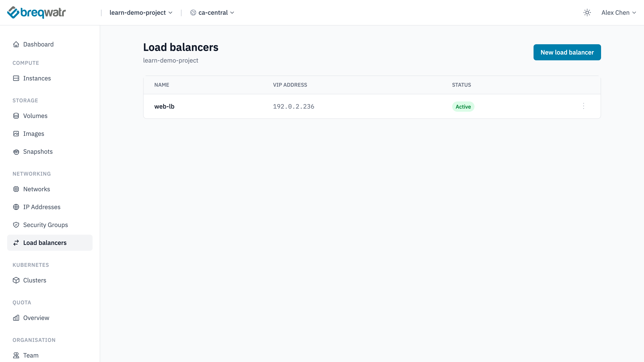The width and height of the screenshot is (644, 362).
Task: Open Overview label under Quota
Action: tap(36, 318)
